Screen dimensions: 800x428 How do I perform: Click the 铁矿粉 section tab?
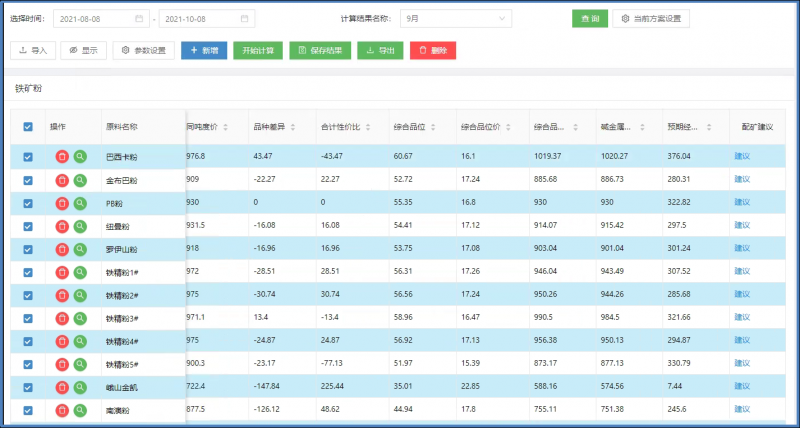pos(28,89)
